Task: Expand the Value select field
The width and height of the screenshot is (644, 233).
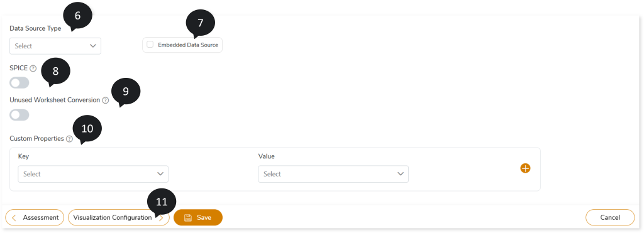Action: pyautogui.click(x=333, y=174)
